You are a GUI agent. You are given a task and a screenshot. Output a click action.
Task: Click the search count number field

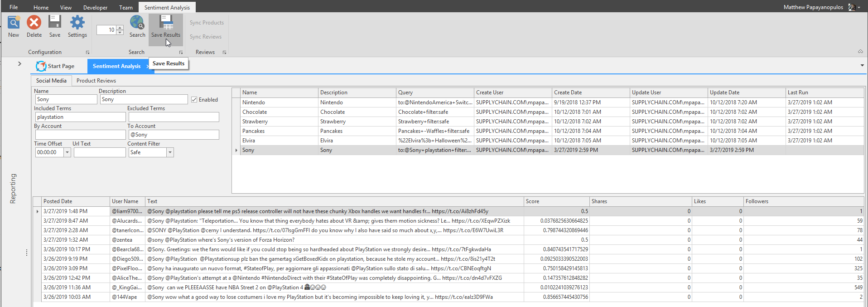click(106, 30)
